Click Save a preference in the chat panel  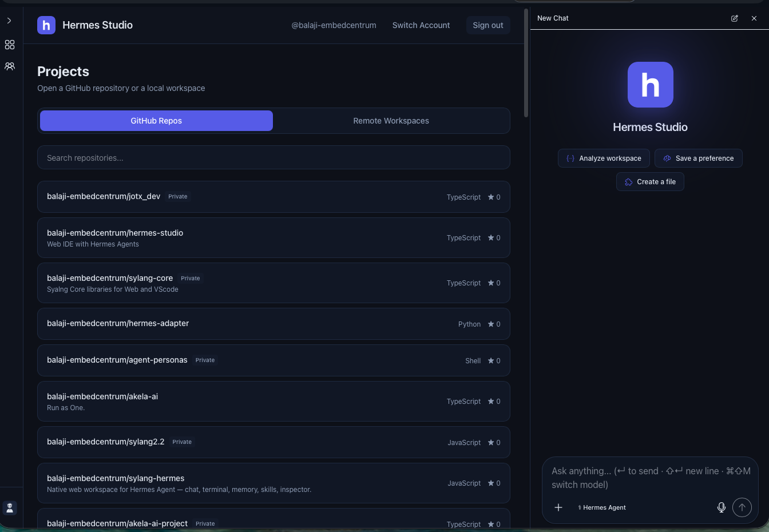pyautogui.click(x=698, y=158)
